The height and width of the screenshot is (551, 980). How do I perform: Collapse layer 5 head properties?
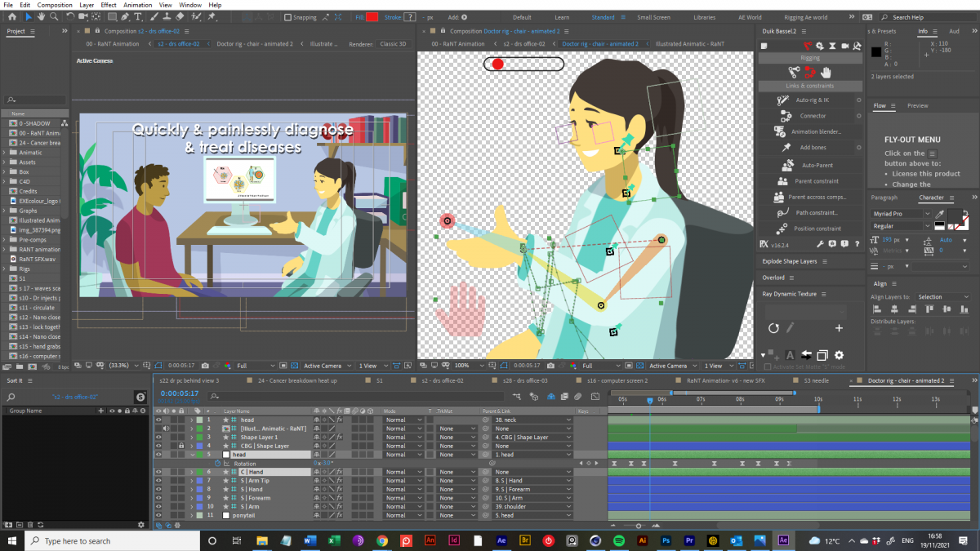tap(192, 455)
